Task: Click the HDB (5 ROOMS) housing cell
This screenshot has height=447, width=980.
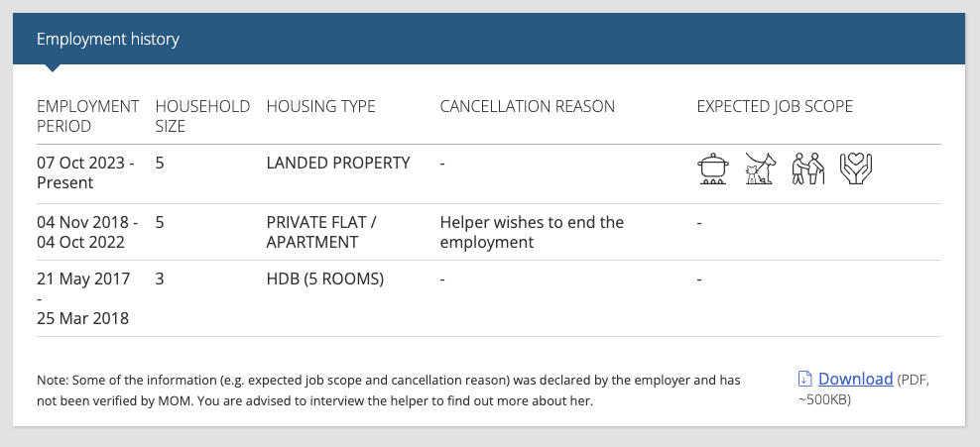Action: point(325,279)
